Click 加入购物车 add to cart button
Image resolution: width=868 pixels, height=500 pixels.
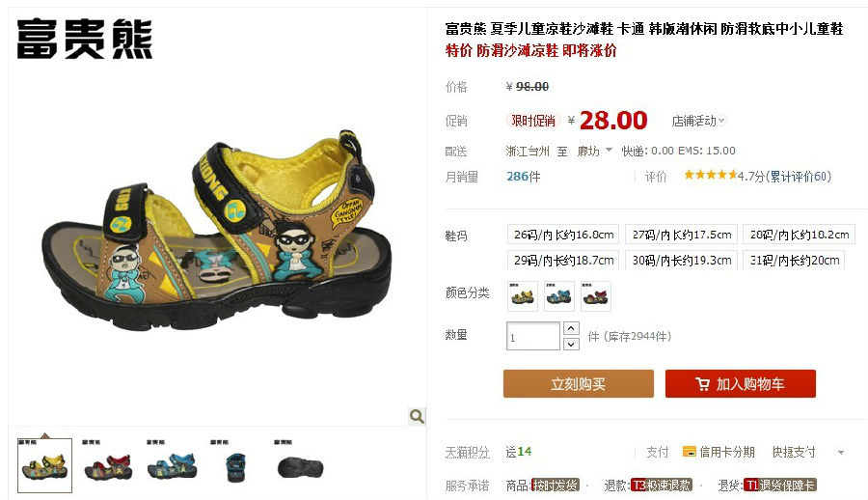coord(740,383)
